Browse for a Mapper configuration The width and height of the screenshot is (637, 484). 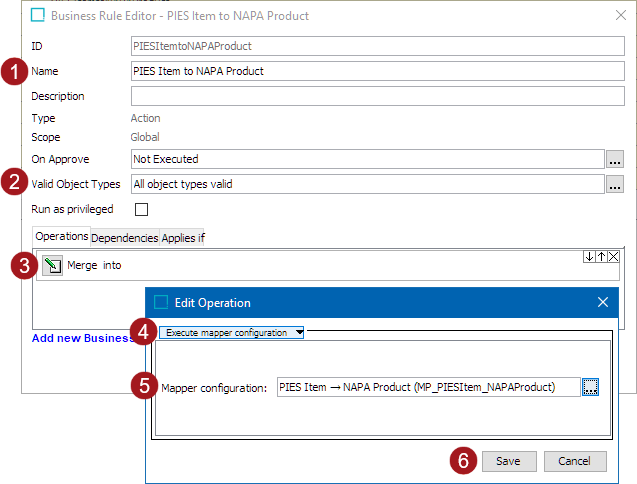click(590, 387)
